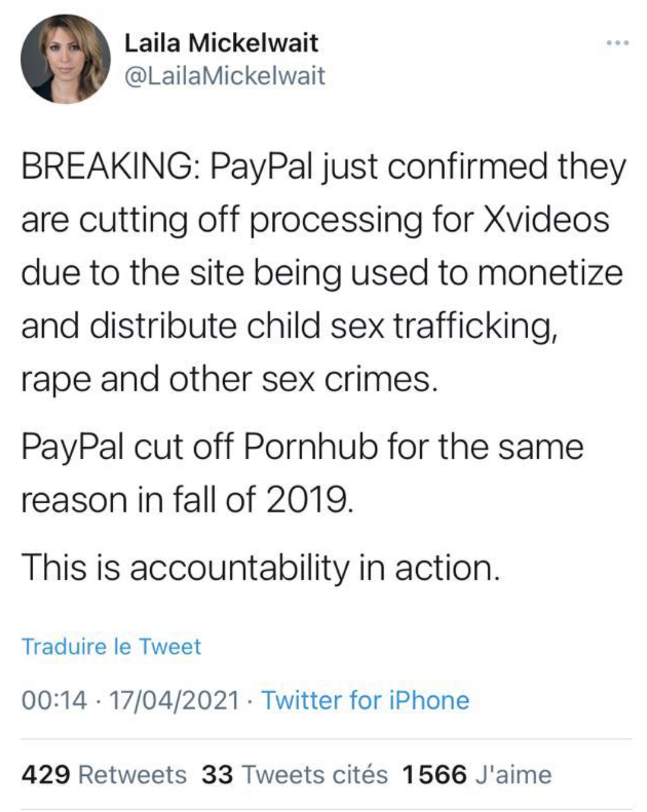Screen dimensions: 647x812
Task: Click the 00:14 tweet timestamp
Action: [54, 700]
